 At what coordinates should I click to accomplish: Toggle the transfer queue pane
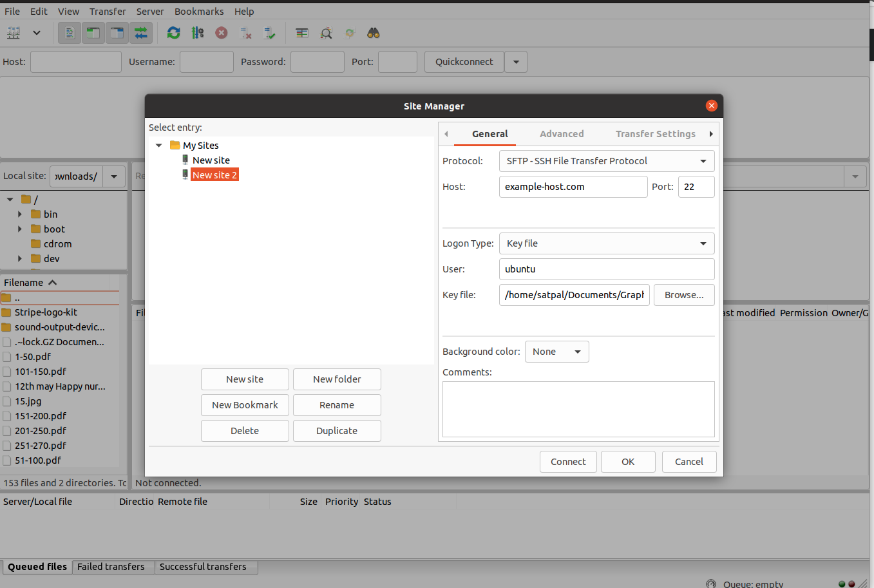[140, 32]
